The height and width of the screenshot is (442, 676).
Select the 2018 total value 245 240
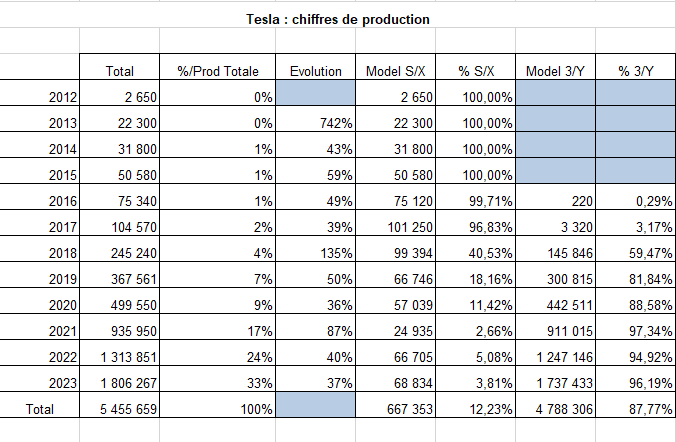click(119, 249)
